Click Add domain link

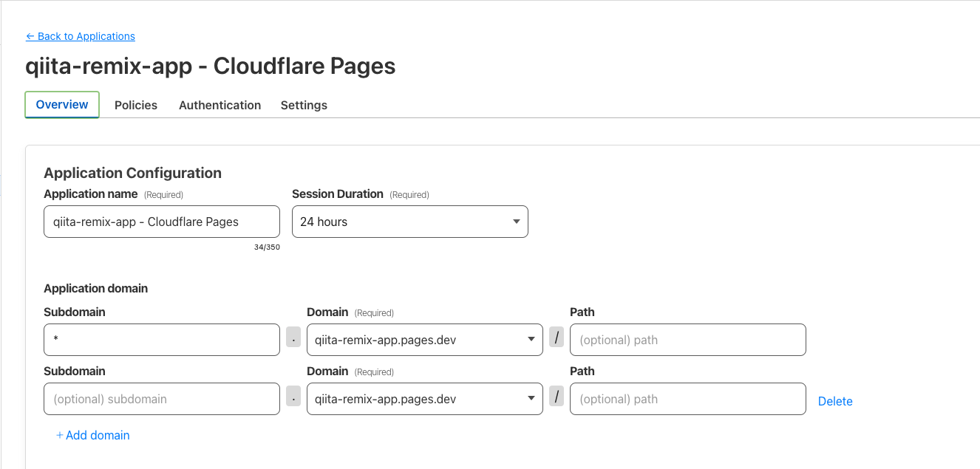click(93, 435)
